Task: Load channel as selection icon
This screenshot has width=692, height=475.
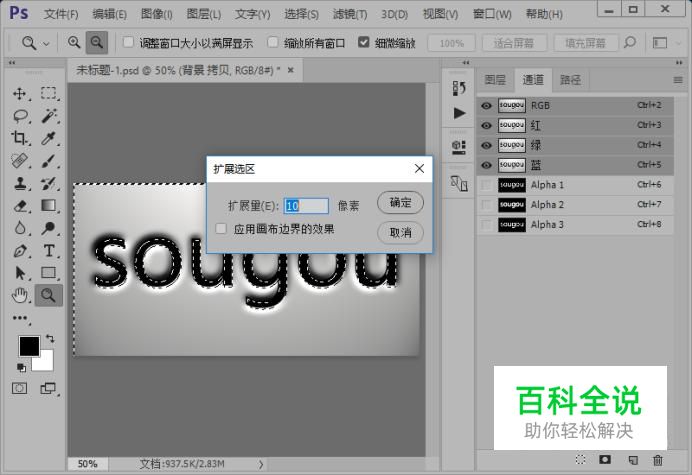Action: 581,460
